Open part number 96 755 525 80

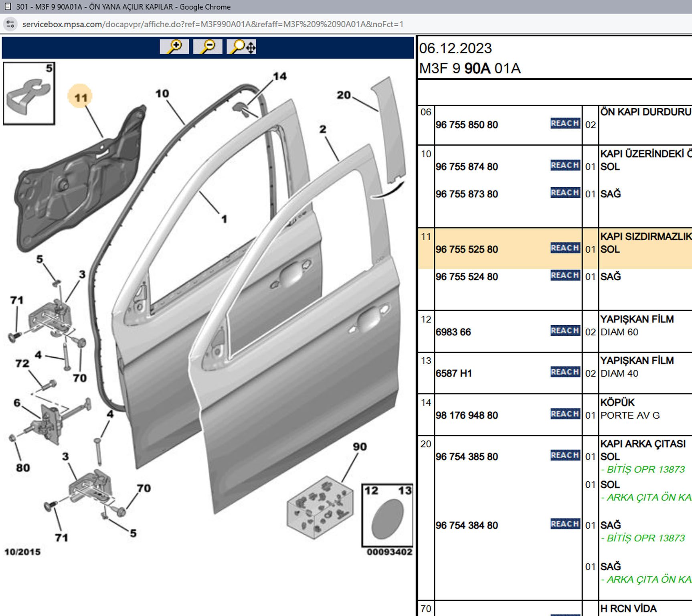pos(467,249)
